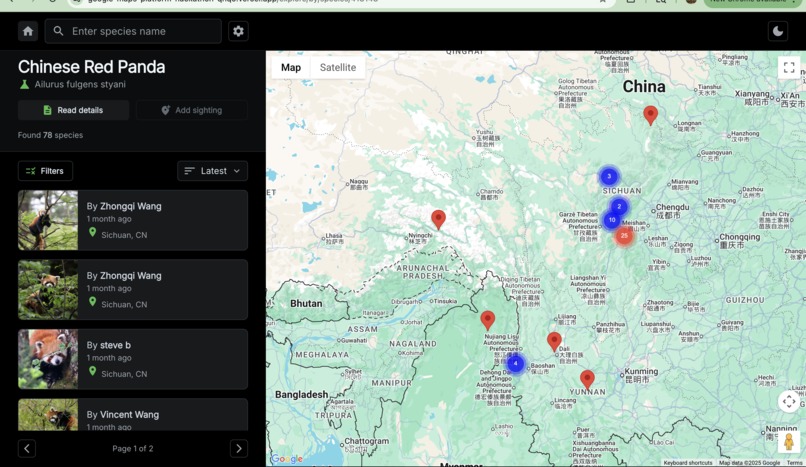Open cluster marker with 4 sightings
This screenshot has height=467, width=806.
pyautogui.click(x=516, y=363)
